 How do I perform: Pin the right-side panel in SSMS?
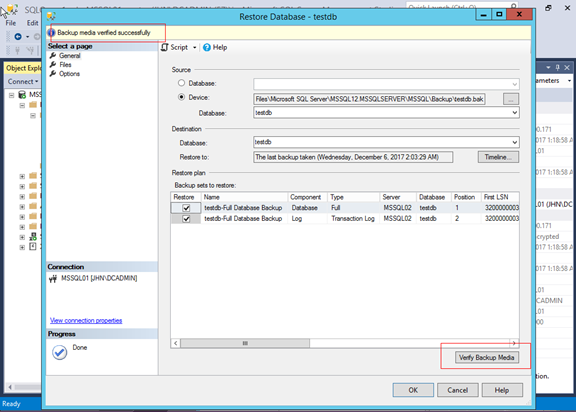[558, 68]
